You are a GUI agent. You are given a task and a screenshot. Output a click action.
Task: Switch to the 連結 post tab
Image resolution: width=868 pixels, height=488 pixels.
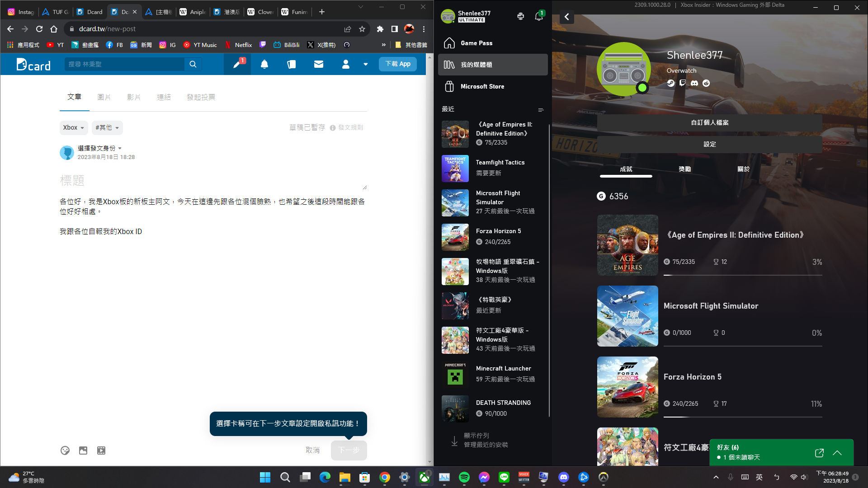164,97
